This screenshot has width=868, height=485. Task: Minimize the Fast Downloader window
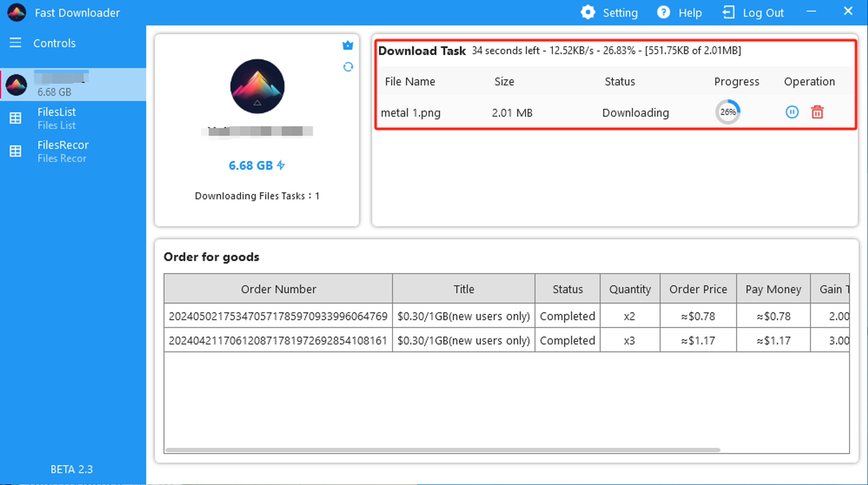coord(811,12)
